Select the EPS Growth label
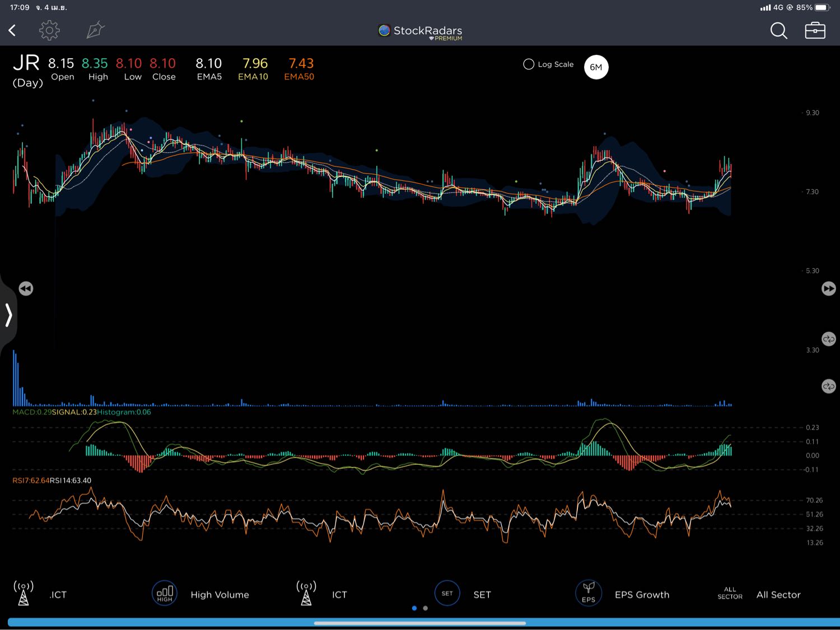840x630 pixels. tap(642, 595)
